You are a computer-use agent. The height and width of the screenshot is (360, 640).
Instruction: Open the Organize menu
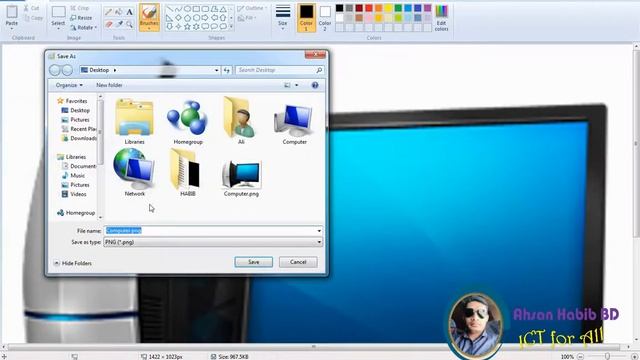point(69,85)
